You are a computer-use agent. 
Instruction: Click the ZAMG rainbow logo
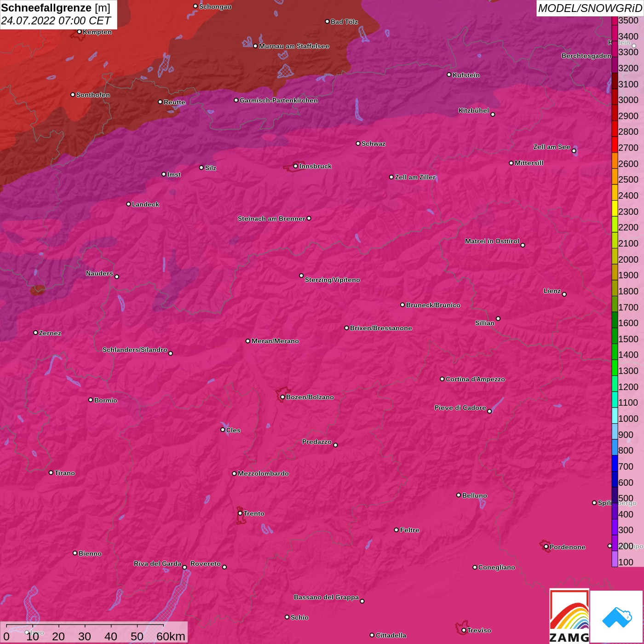click(569, 616)
